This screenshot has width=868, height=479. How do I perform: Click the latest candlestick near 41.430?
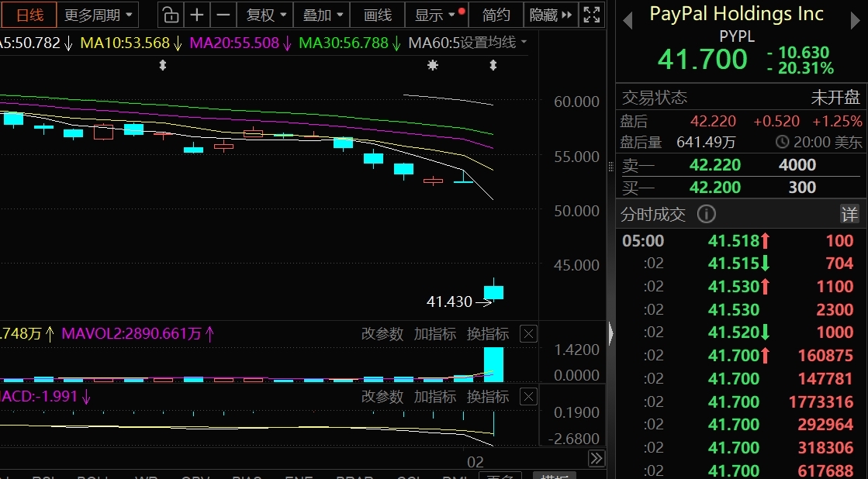click(494, 291)
